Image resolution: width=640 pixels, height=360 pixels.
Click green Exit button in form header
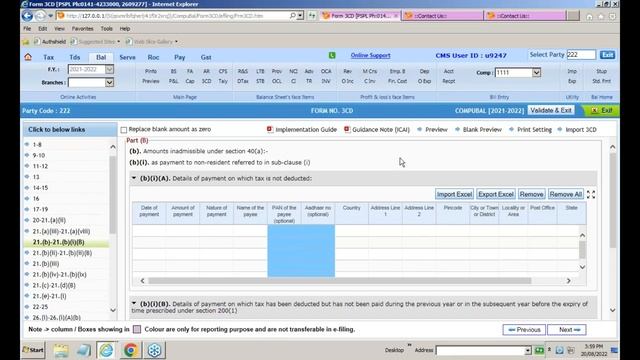click(x=601, y=110)
